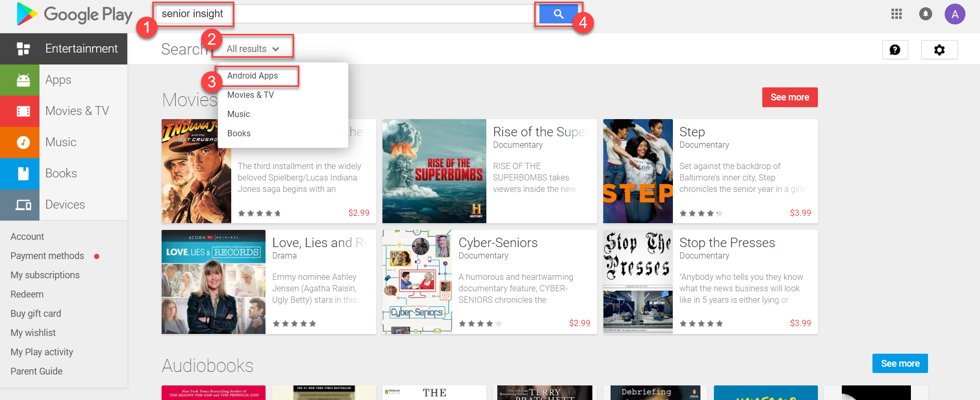Click the Stop the Presses title
The image size is (980, 400).
727,243
